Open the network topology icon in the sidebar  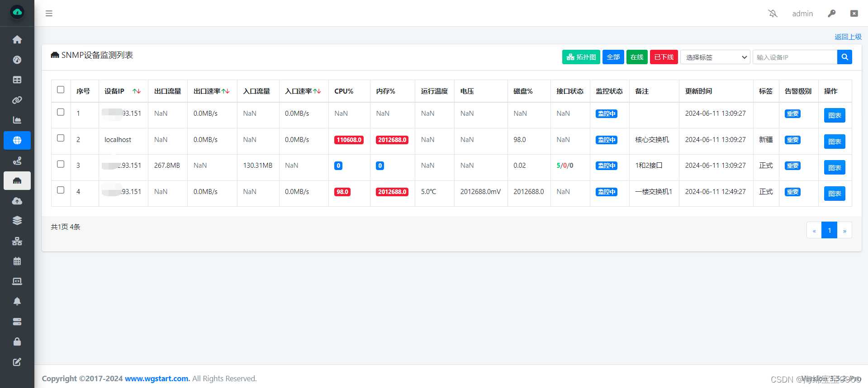pos(17,241)
